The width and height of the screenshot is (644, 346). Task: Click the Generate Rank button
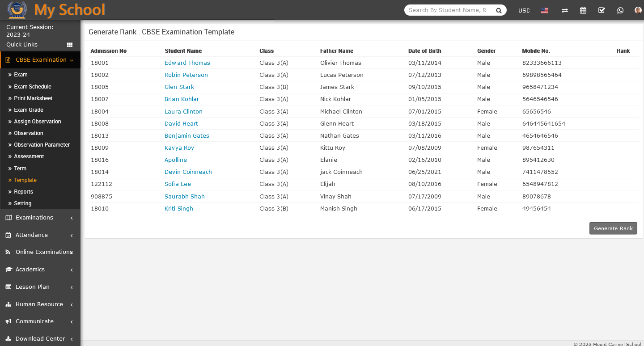click(x=613, y=228)
